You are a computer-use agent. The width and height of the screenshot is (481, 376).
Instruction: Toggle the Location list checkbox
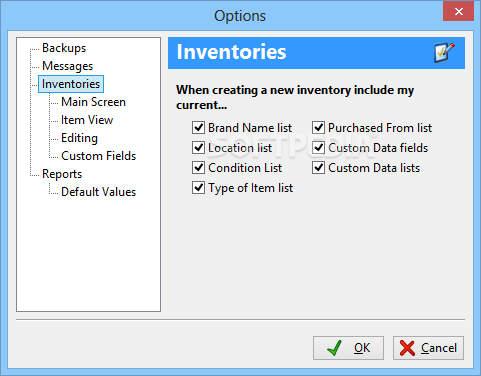198,148
